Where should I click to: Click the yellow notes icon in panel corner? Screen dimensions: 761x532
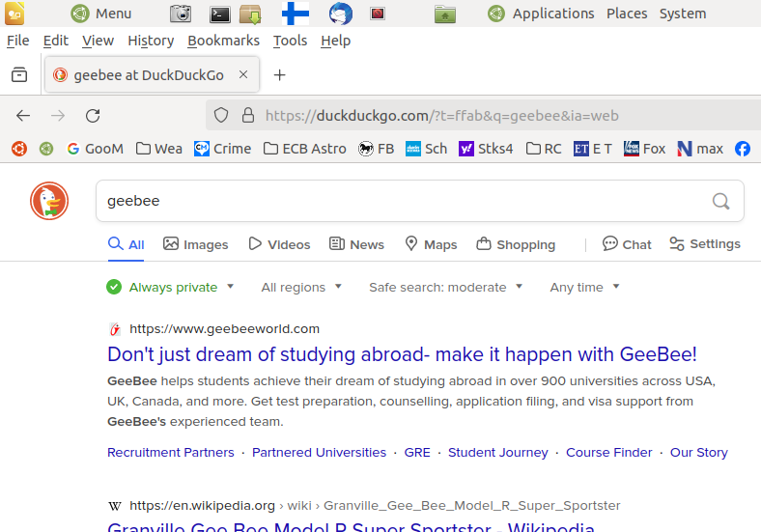coord(14,14)
